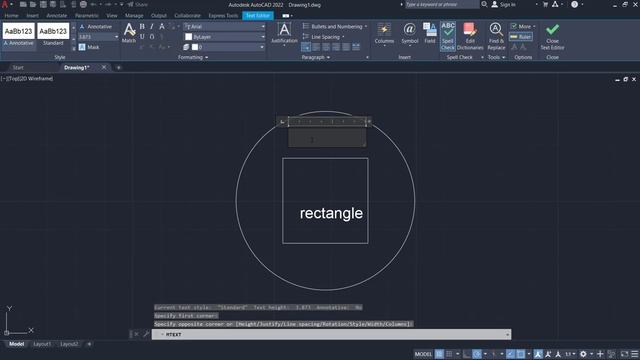
Task: Toggle the Annotative text option
Action: (96, 27)
